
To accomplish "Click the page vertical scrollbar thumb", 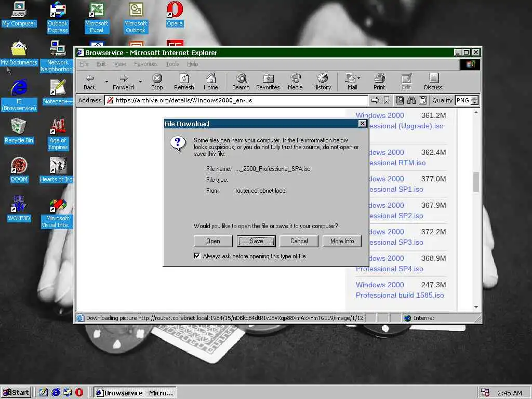I will (476, 182).
